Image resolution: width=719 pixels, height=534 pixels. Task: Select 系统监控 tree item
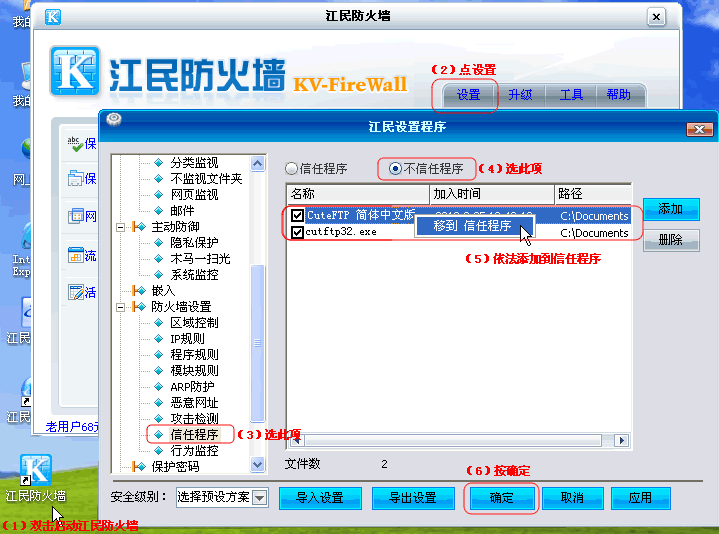(194, 275)
